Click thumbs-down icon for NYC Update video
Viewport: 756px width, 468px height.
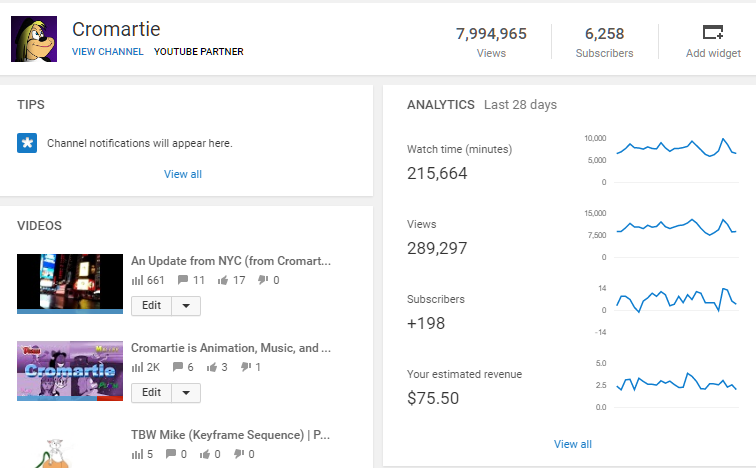(263, 280)
